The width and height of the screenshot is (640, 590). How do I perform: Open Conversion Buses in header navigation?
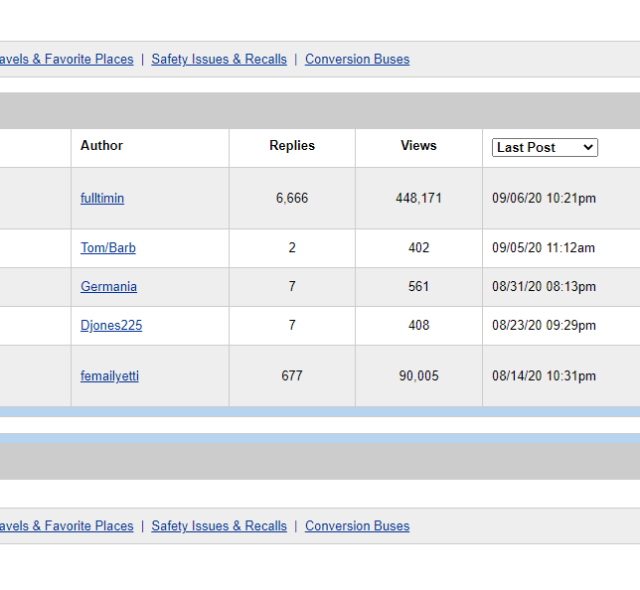pyautogui.click(x=357, y=59)
